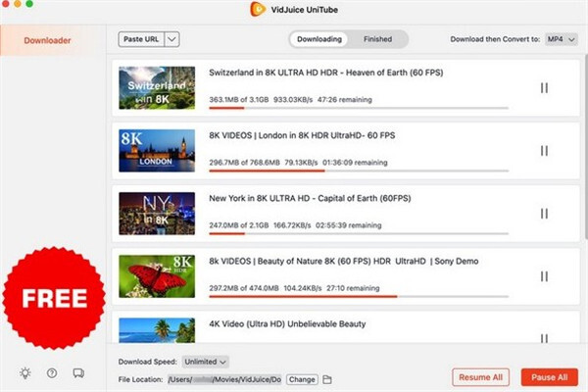Image resolution: width=588 pixels, height=392 pixels.
Task: Click the Switzerland in 8K thumbnail
Action: tap(157, 88)
